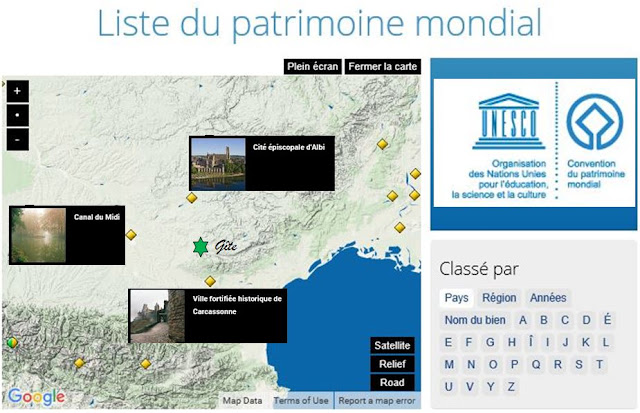The height and width of the screenshot is (413, 640).
Task: Filter list by letter G
Action: [x=490, y=342]
